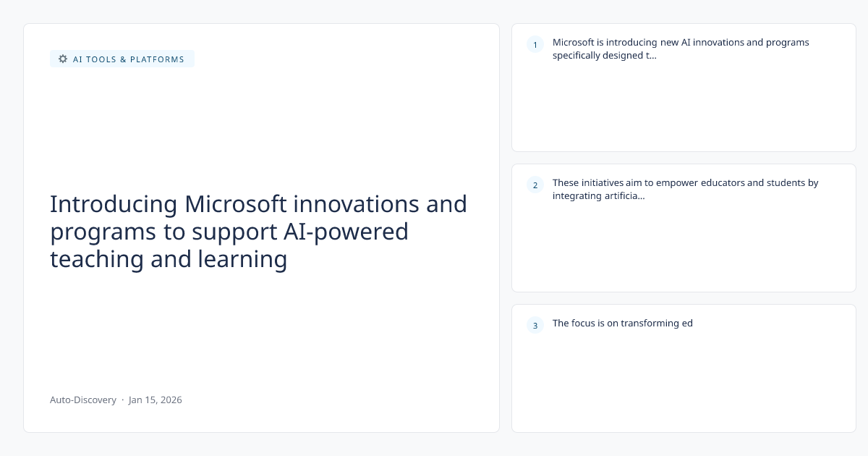This screenshot has height=456, width=868.
Task: Click 'teaching and learning' in the headline
Action: pyautogui.click(x=169, y=259)
